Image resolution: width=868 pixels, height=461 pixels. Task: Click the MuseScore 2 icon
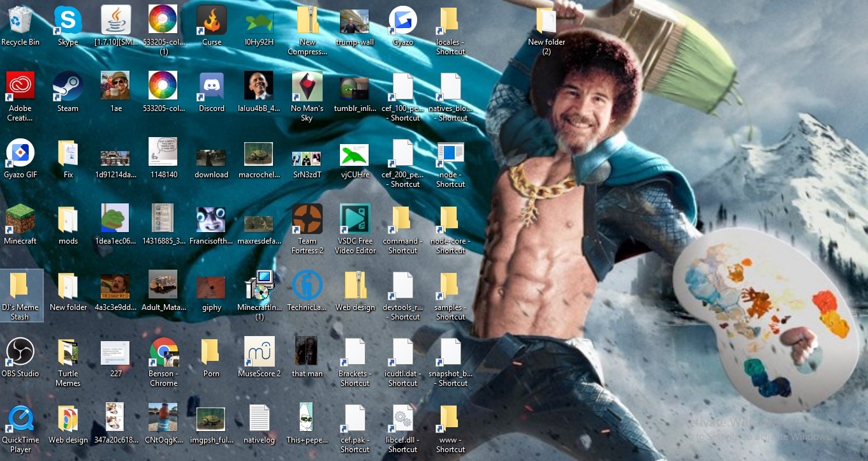[260, 352]
